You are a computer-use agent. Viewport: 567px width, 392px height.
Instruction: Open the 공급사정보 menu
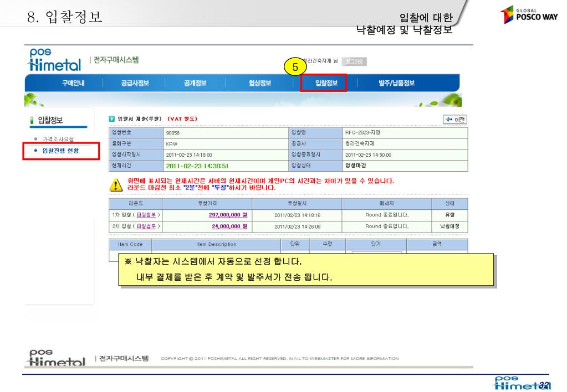(135, 83)
